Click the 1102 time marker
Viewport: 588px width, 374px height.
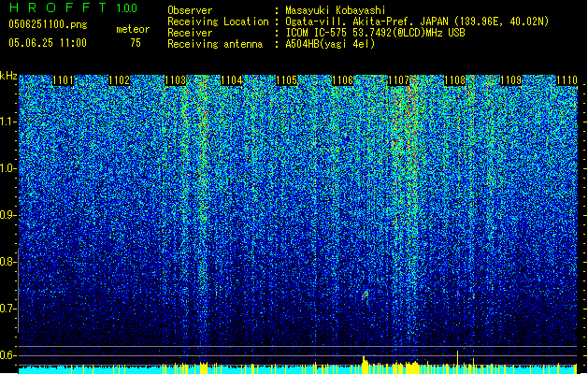[120, 80]
